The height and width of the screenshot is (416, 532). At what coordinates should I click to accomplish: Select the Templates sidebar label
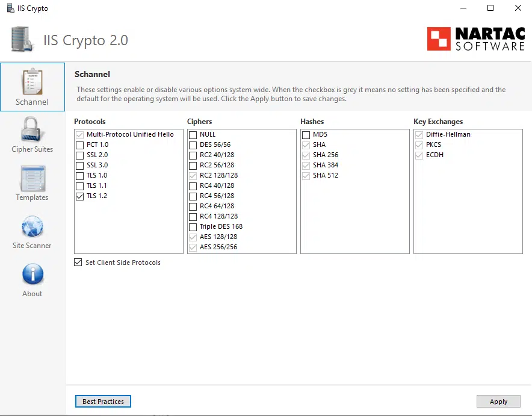[x=32, y=197]
